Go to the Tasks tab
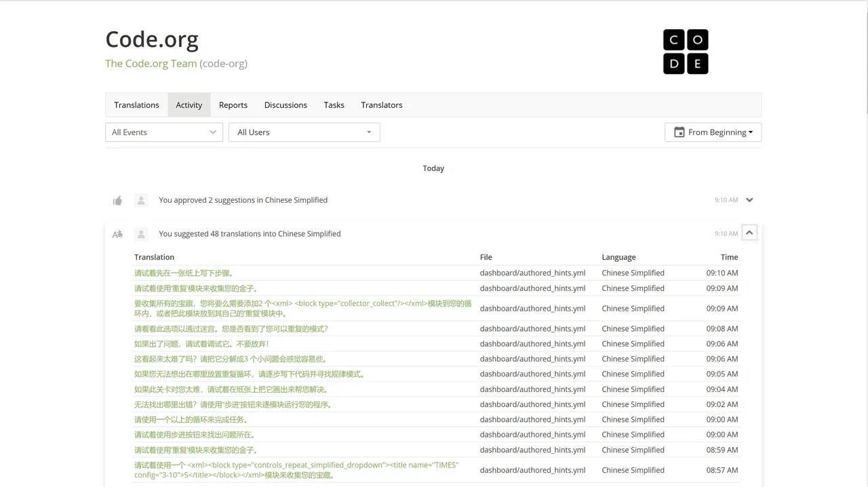868x487 pixels. tap(334, 105)
